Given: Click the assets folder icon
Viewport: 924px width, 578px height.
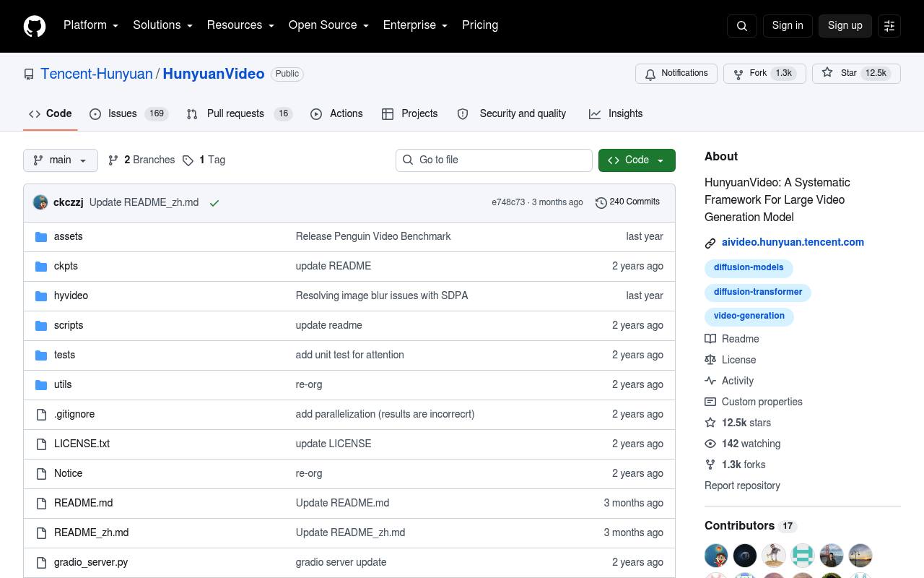Looking at the screenshot, I should tap(41, 237).
